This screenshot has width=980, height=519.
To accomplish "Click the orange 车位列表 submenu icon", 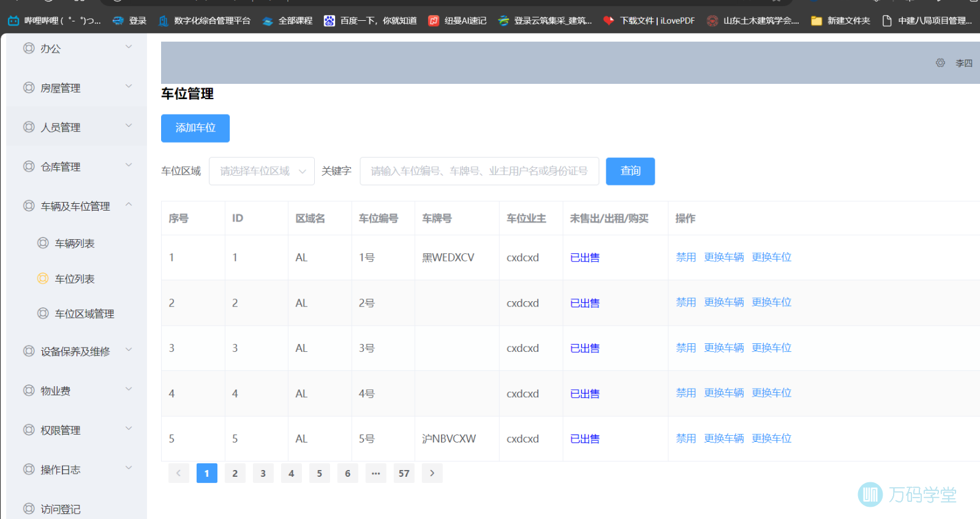I will coord(43,278).
